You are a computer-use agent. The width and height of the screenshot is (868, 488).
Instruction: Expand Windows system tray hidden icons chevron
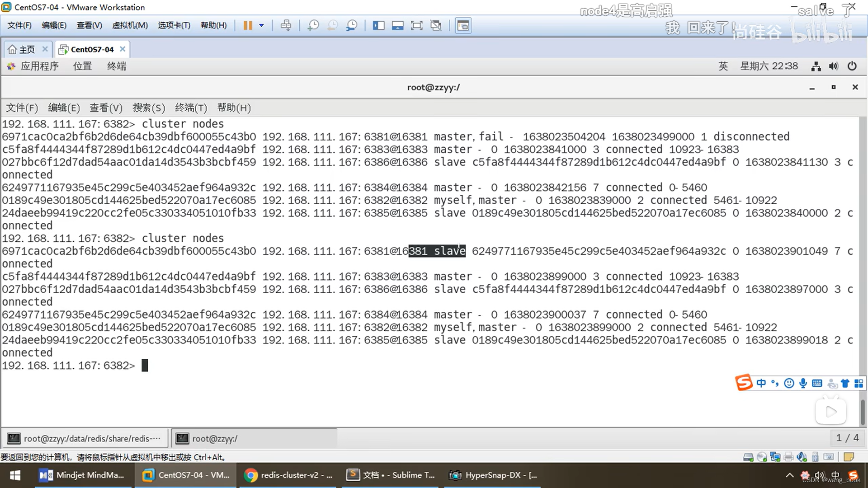coord(789,475)
